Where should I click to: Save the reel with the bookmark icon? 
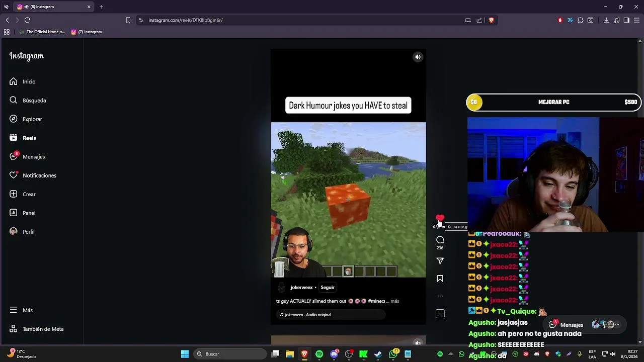[440, 279]
